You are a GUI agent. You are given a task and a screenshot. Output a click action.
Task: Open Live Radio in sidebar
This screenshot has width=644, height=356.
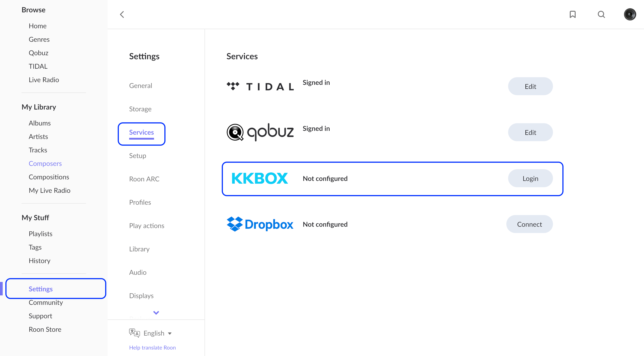44,80
